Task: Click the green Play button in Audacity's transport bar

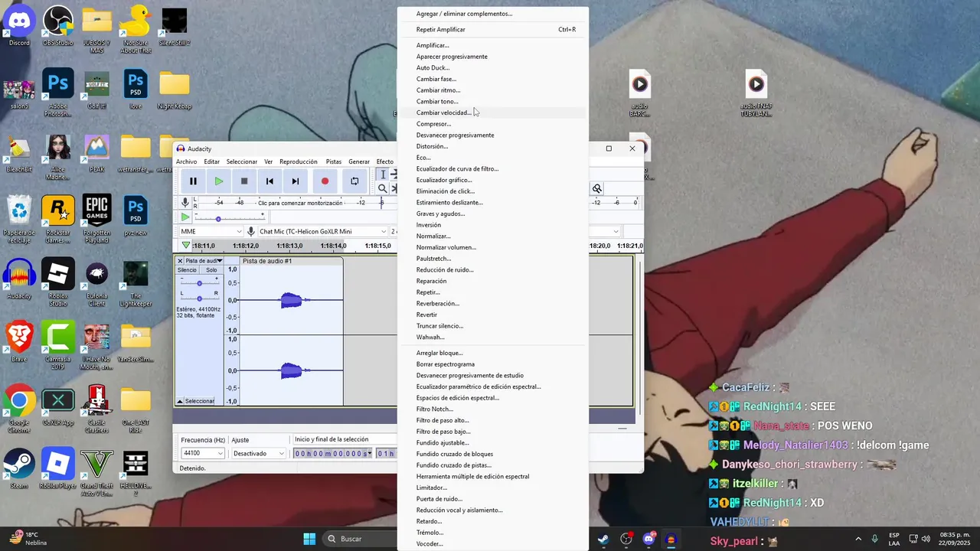Action: [x=219, y=181]
